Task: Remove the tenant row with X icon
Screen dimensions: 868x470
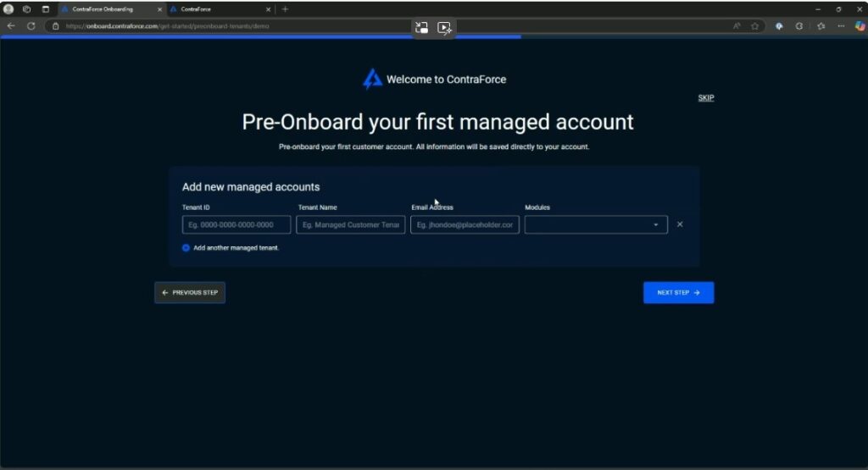Action: pyautogui.click(x=680, y=224)
